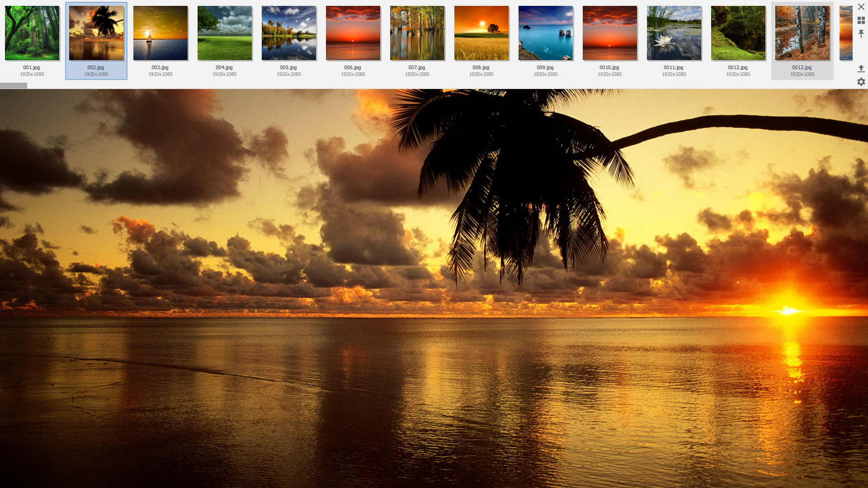Open the 003.jpg sailboat thumbnail
Viewport: 868px width, 488px height.
160,33
